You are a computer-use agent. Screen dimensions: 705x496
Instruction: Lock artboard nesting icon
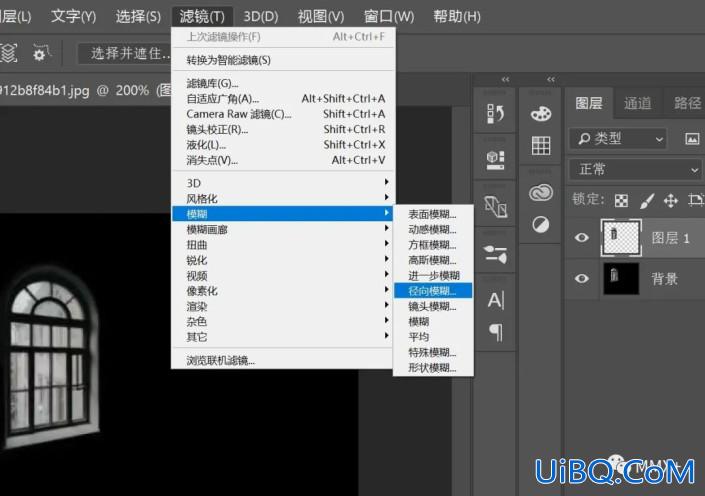pyautogui.click(x=695, y=200)
